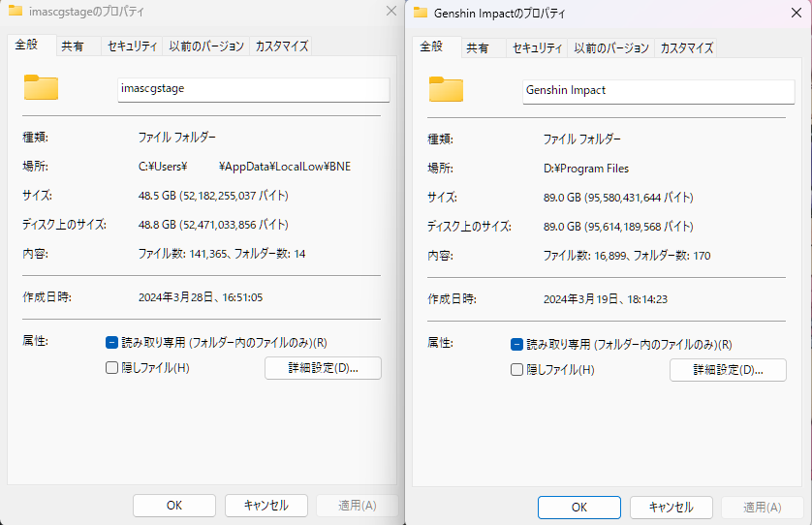Toggle 隠しファイル checkbox in Genshin Impact window
Viewport: 812px width, 525px height.
click(516, 370)
